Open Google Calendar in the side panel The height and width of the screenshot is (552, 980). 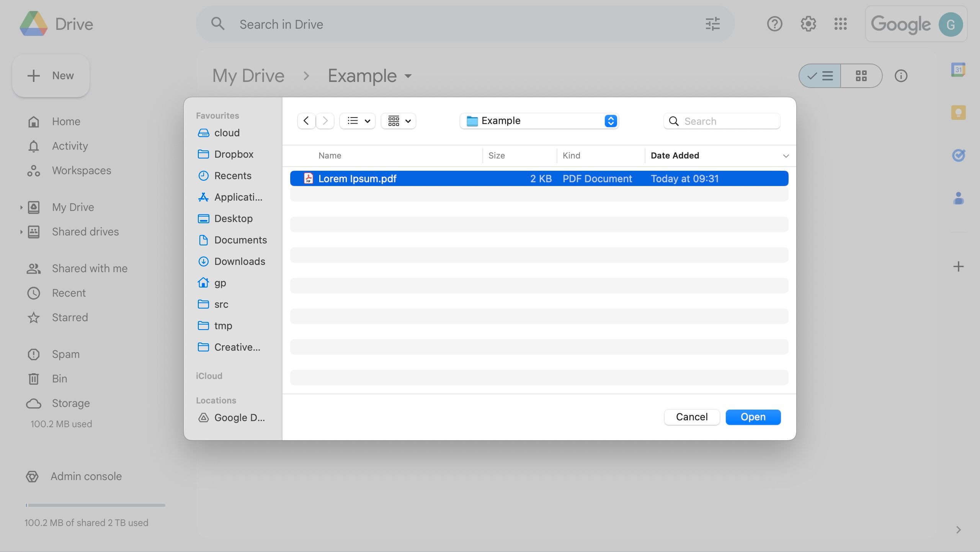(x=959, y=70)
